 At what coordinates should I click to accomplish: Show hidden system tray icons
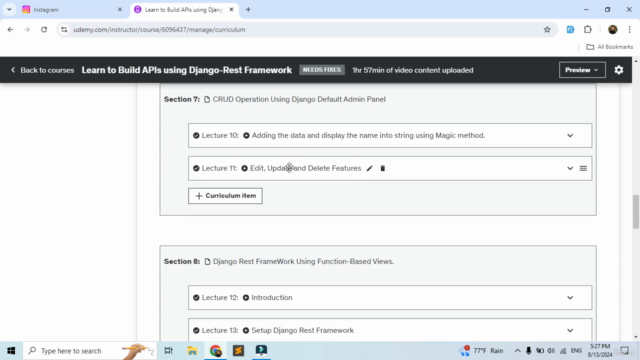(x=517, y=351)
